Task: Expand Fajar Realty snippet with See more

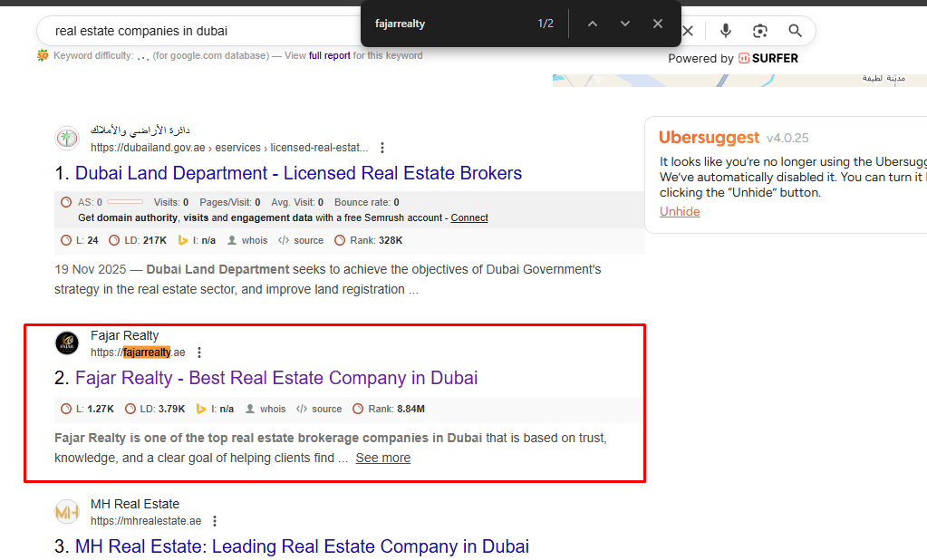Action: 382,458
